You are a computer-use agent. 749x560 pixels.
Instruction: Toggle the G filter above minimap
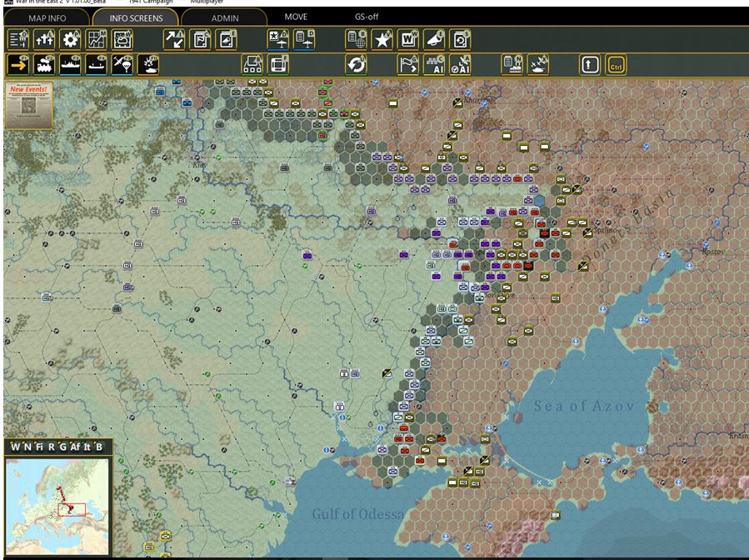[x=62, y=447]
